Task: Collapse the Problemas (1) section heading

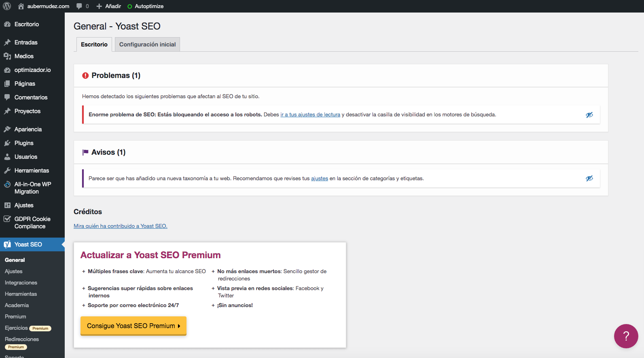Action: pyautogui.click(x=116, y=76)
